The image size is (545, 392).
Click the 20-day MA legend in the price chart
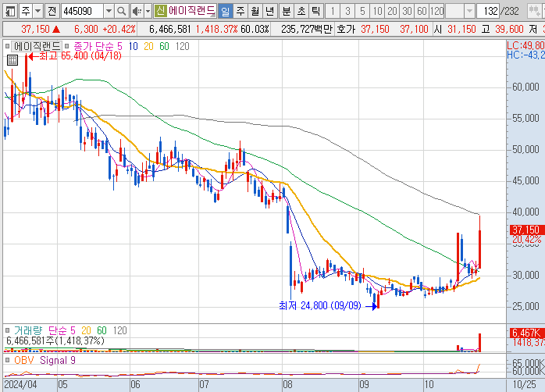[149, 46]
